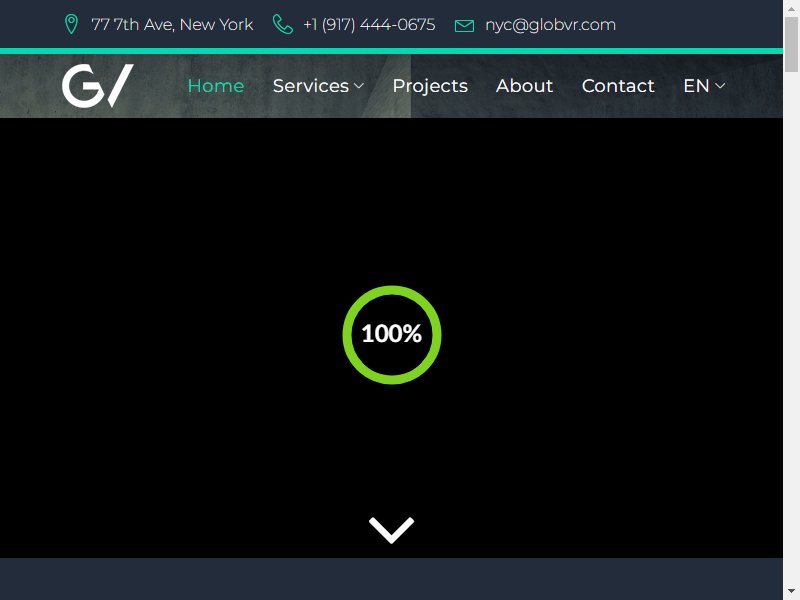Open the Projects page
Viewport: 800px width, 600px height.
coord(430,86)
